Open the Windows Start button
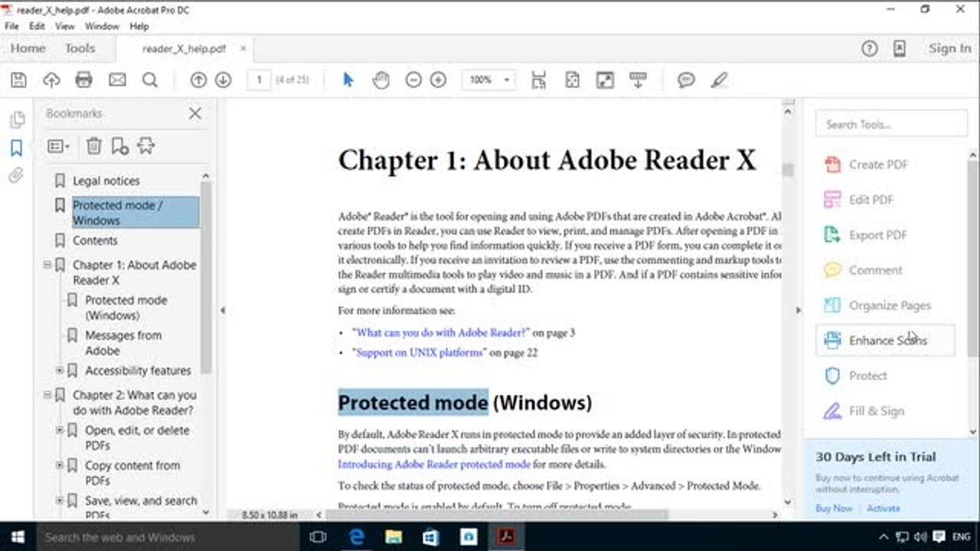 [x=17, y=536]
